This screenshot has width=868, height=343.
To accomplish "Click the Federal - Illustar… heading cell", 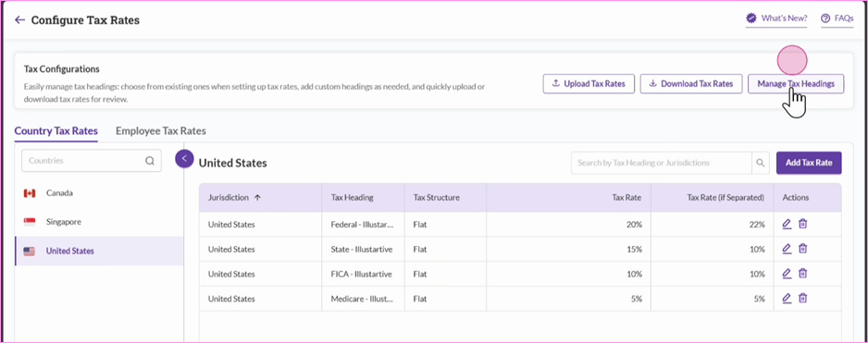I will click(362, 225).
